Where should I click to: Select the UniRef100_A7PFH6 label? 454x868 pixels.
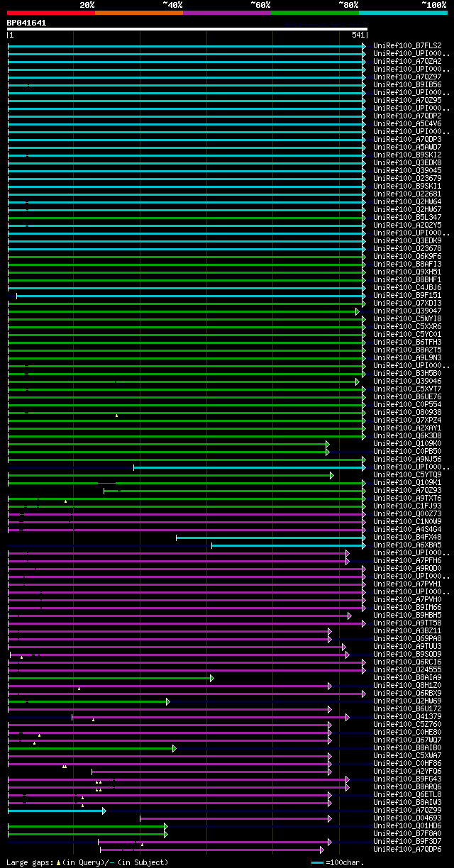click(407, 561)
